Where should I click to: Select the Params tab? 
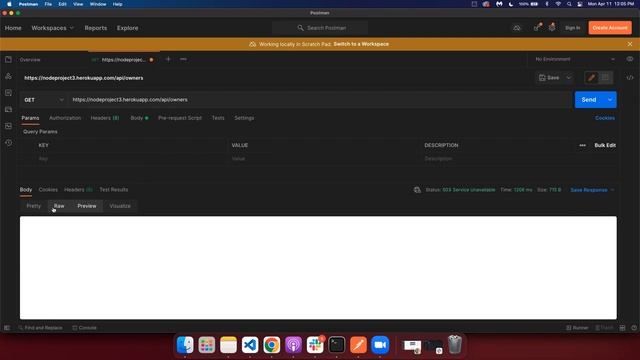(30, 118)
